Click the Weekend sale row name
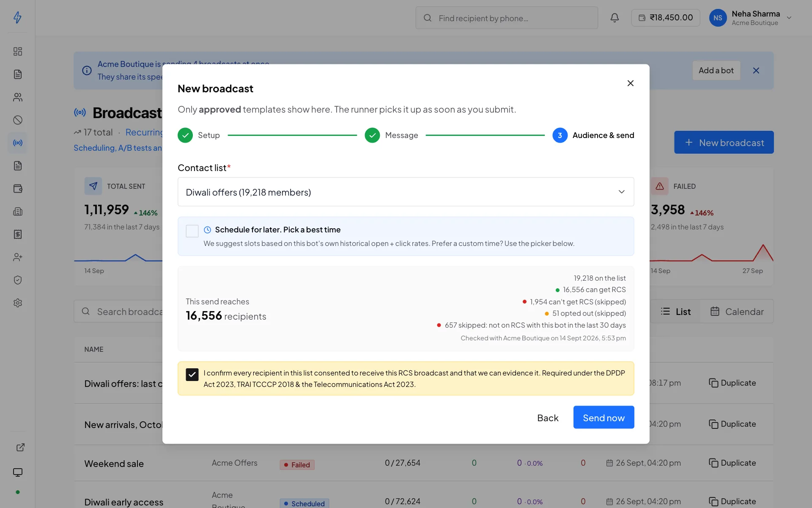Screen dimensions: 812x508 (x=114, y=464)
